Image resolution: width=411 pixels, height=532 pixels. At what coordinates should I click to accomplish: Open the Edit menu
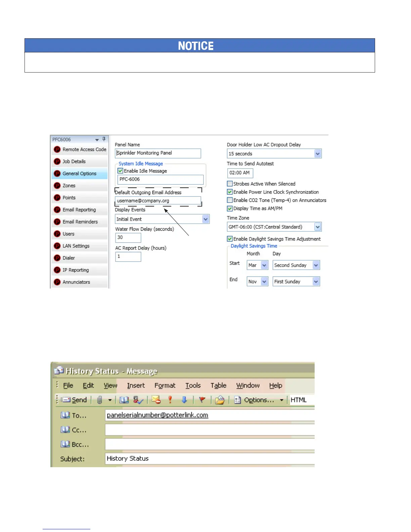pyautogui.click(x=88, y=386)
